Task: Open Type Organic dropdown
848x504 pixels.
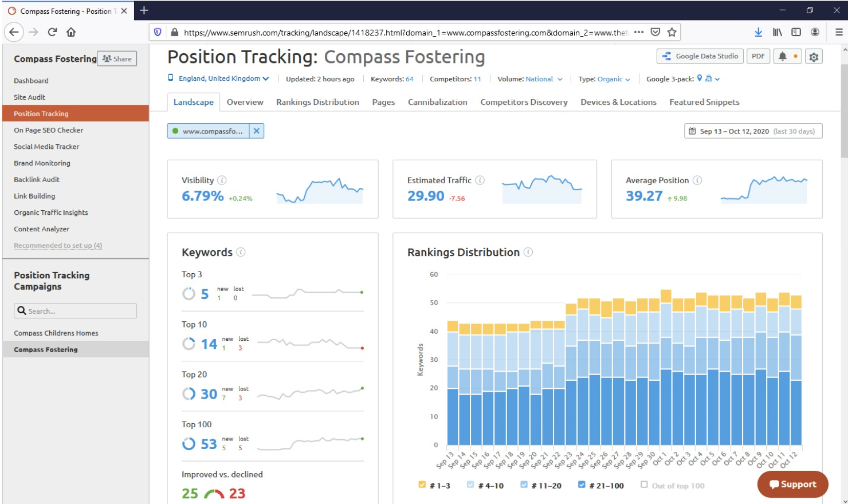Action: pos(614,79)
